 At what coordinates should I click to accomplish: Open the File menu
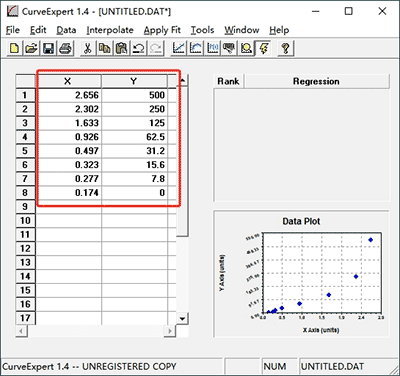(13, 30)
